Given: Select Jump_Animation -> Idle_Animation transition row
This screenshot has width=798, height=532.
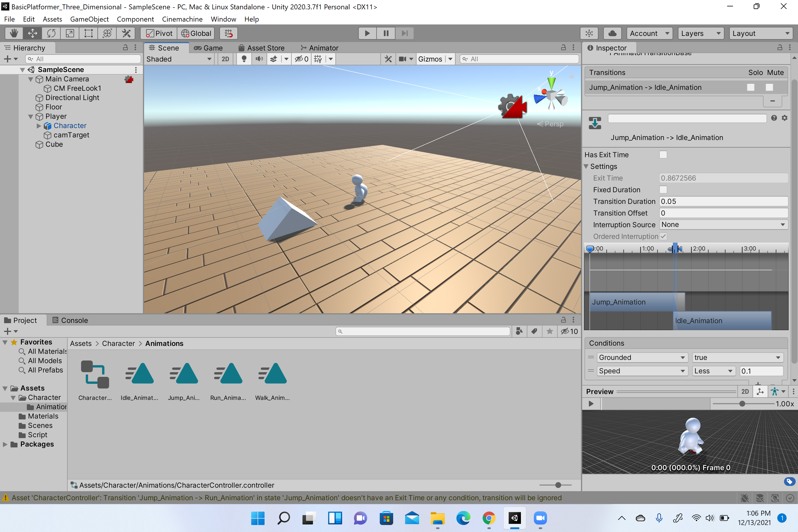Looking at the screenshot, I should [686, 87].
